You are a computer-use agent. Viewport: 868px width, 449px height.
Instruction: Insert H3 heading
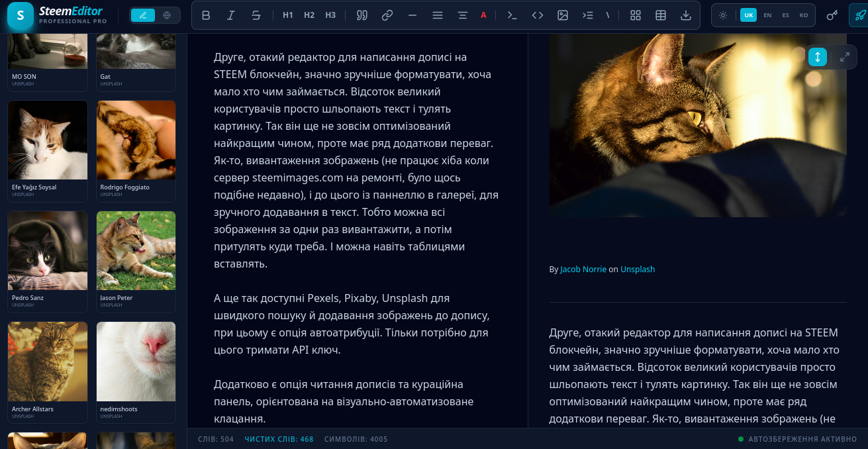pos(330,15)
